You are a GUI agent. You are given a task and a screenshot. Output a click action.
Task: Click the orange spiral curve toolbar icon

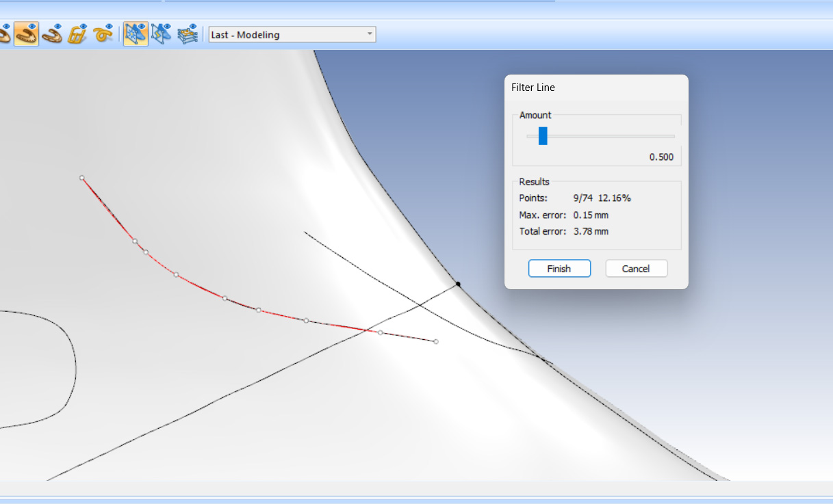pyautogui.click(x=103, y=34)
